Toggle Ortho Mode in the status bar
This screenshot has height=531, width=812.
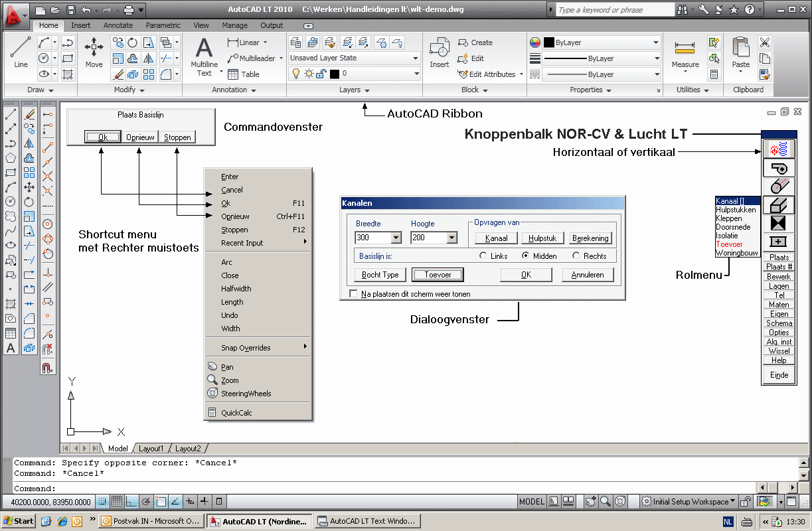[131, 501]
